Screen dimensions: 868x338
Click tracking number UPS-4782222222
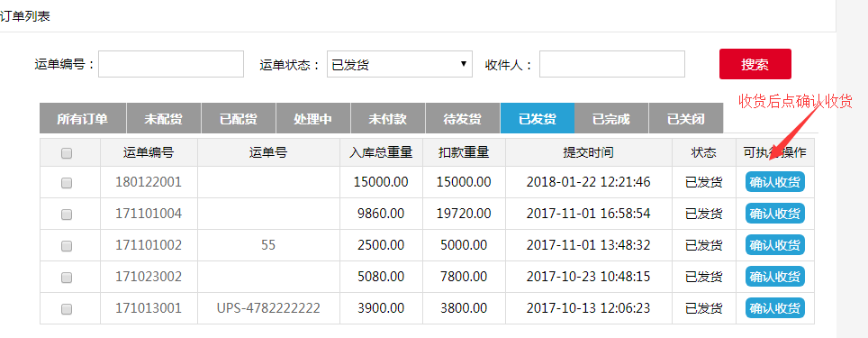[268, 308]
